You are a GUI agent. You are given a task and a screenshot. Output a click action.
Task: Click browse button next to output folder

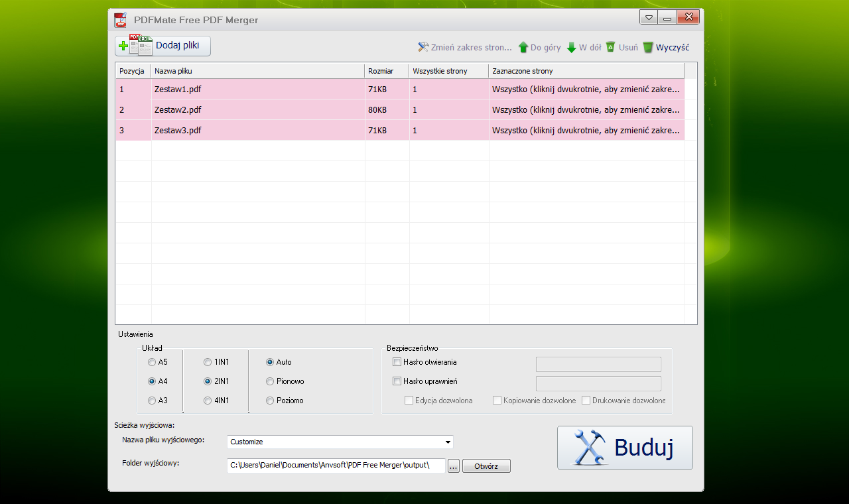[x=453, y=466]
